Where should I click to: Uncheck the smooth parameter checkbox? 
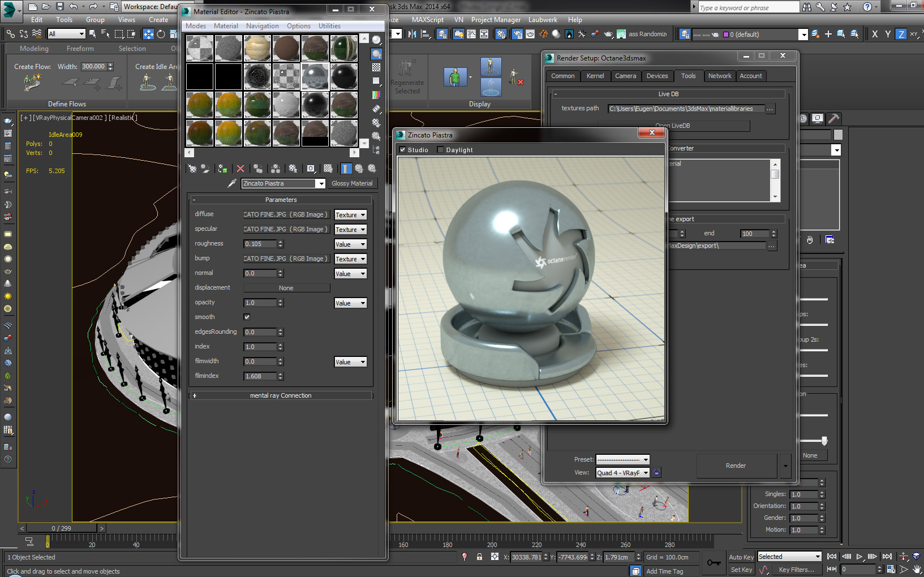[247, 317]
